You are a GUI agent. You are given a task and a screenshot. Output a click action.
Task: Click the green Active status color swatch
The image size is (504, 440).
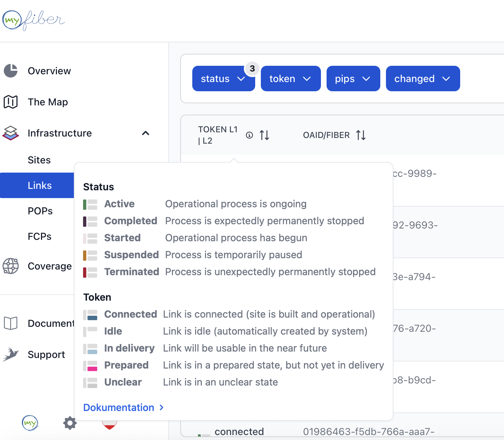(85, 204)
